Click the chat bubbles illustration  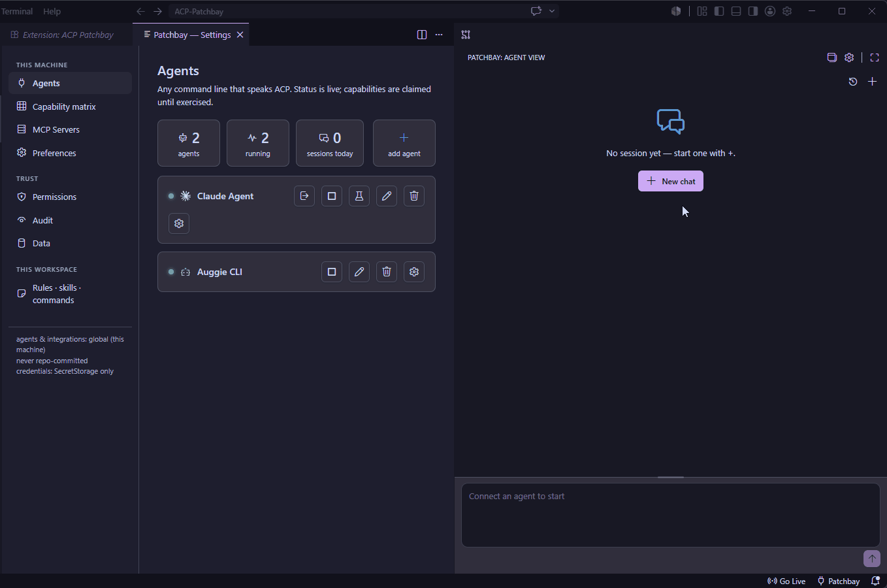point(671,122)
